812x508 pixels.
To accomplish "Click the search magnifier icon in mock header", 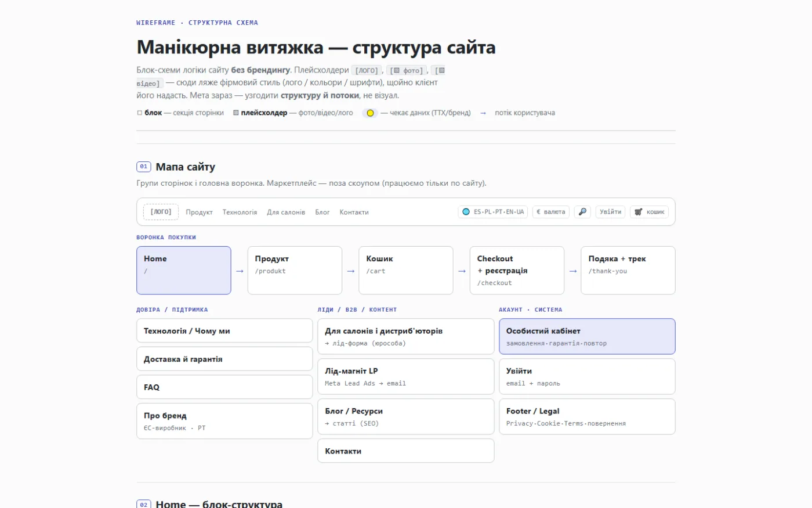I will pyautogui.click(x=582, y=212).
